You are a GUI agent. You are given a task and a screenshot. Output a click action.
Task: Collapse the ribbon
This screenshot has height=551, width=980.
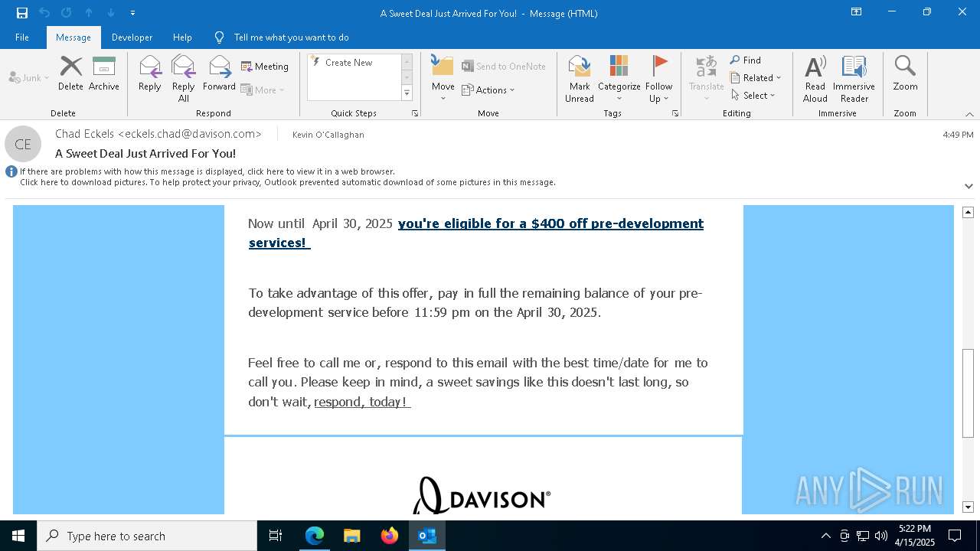pyautogui.click(x=969, y=114)
